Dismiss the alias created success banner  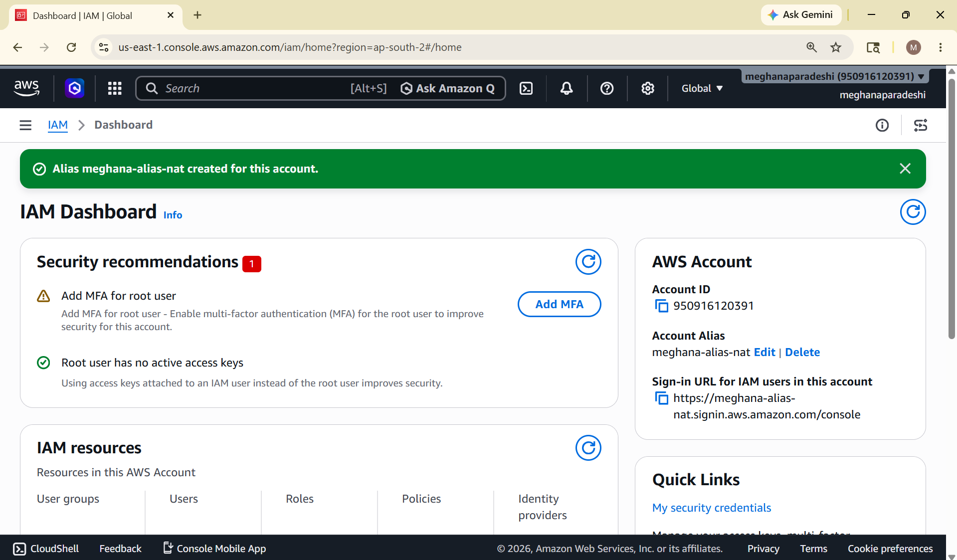[905, 169]
